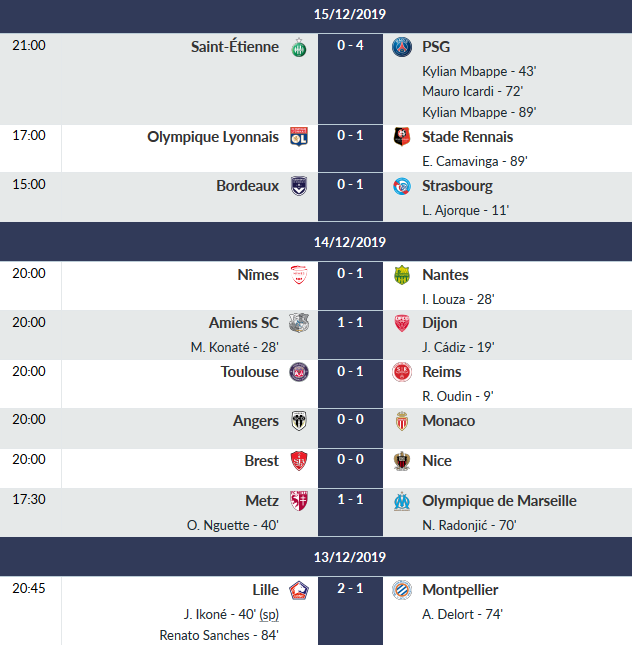The image size is (632, 645).
Task: Open the Dijon team link
Action: [439, 323]
